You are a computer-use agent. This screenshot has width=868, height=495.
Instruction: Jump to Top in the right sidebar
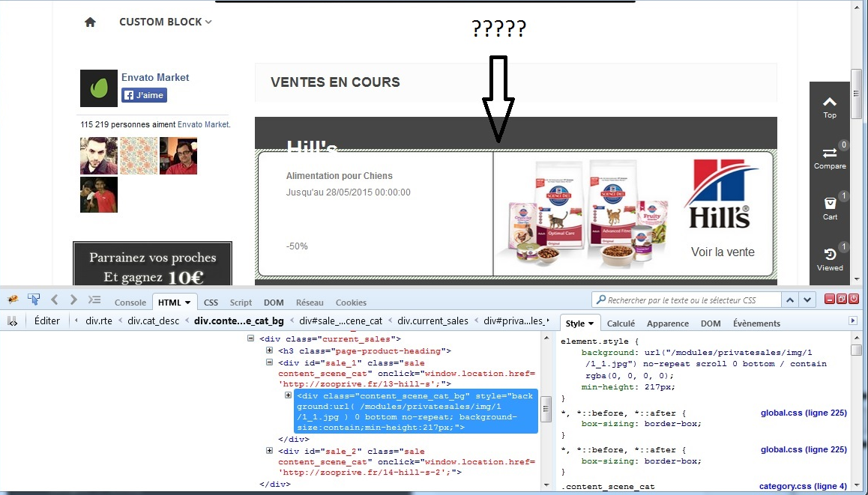click(x=829, y=107)
